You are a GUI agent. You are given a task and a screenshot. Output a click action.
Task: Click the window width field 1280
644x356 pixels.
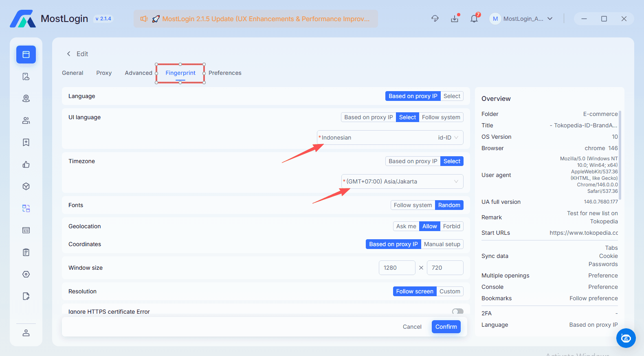(397, 268)
